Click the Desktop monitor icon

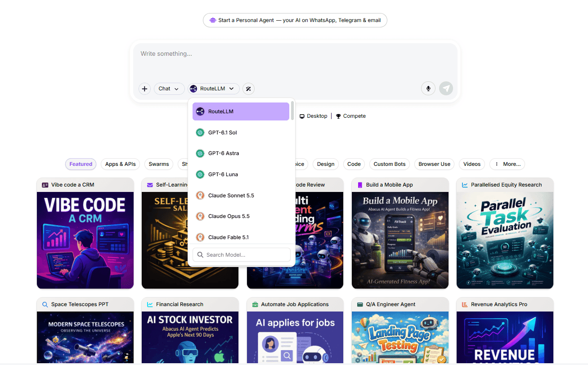[302, 116]
